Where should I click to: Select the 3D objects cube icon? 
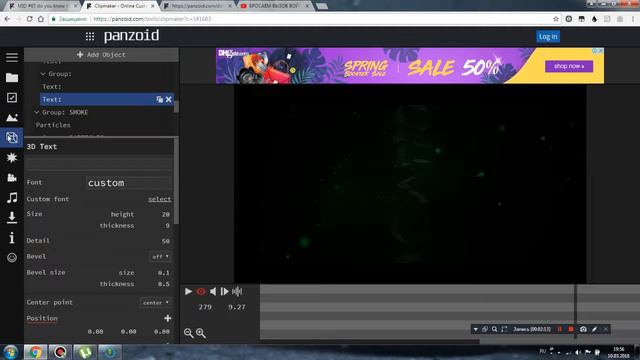pyautogui.click(x=12, y=138)
